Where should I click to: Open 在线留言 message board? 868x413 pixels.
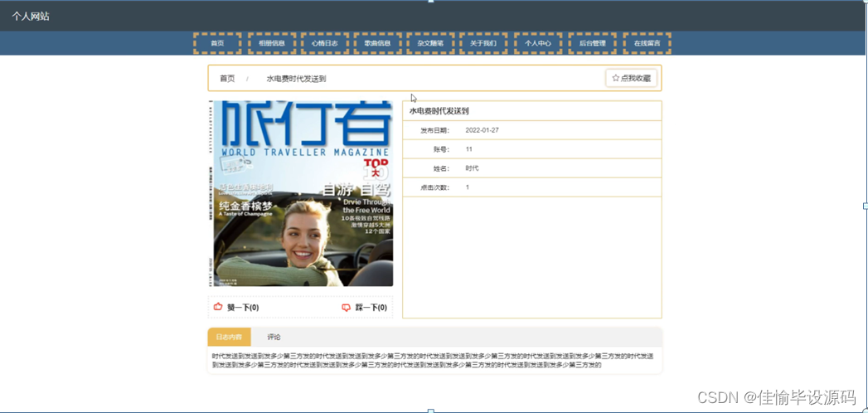tap(647, 43)
